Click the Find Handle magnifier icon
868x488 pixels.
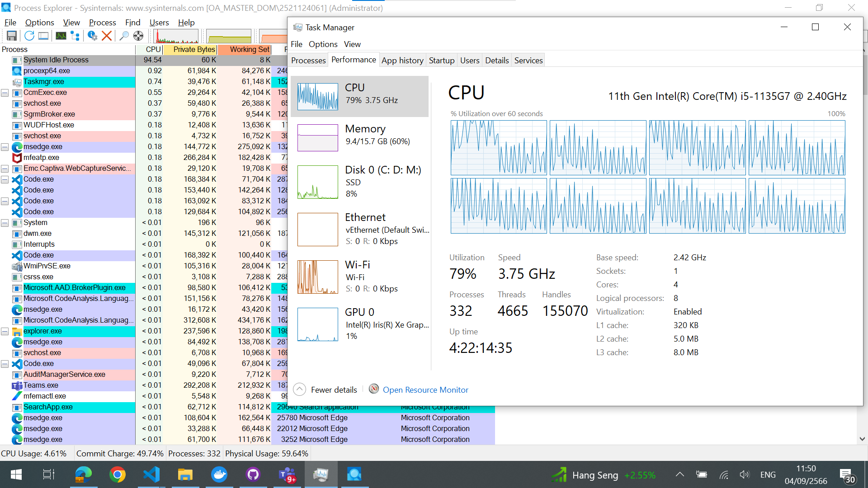(124, 36)
